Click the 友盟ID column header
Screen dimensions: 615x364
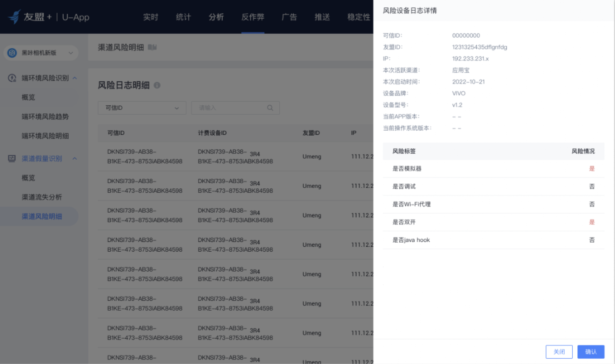click(x=311, y=133)
